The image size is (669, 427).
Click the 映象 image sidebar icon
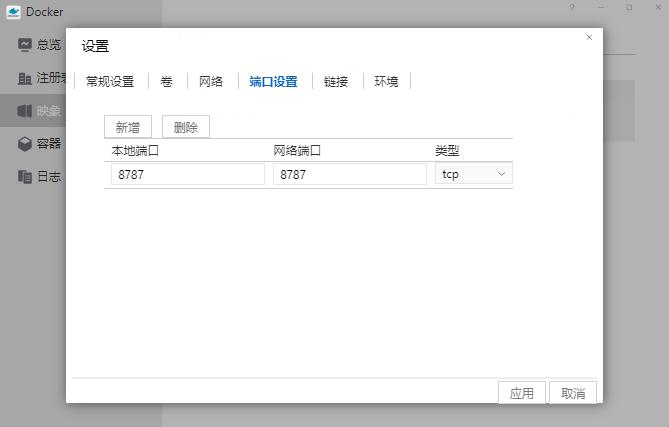click(x=25, y=111)
